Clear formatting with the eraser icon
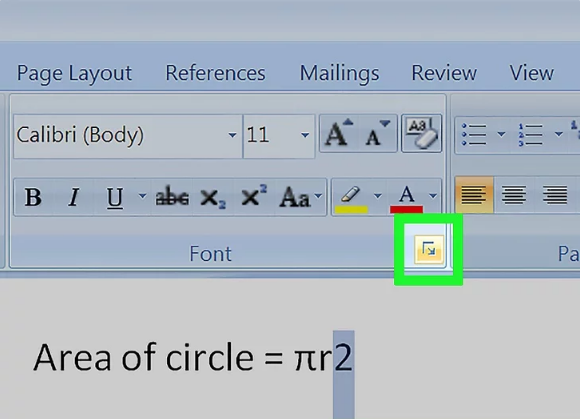Image resolution: width=580 pixels, height=419 pixels. [x=422, y=133]
